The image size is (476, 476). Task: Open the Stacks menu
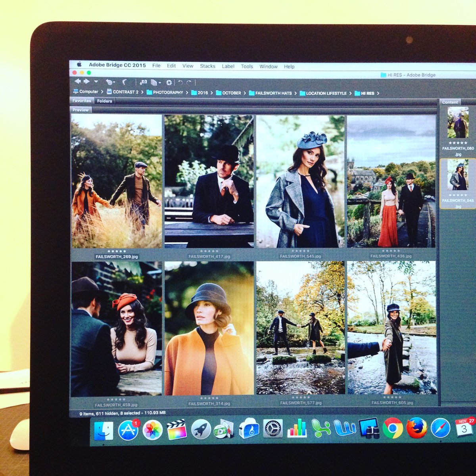207,66
